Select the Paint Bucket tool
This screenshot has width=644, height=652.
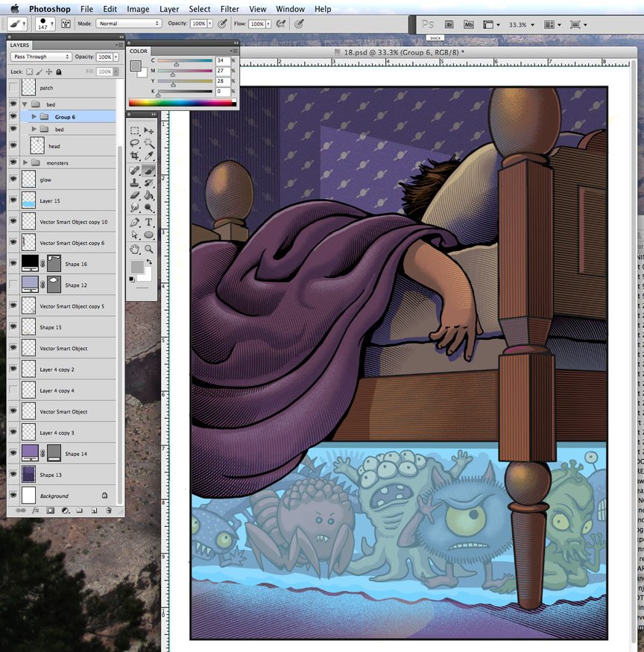(148, 195)
